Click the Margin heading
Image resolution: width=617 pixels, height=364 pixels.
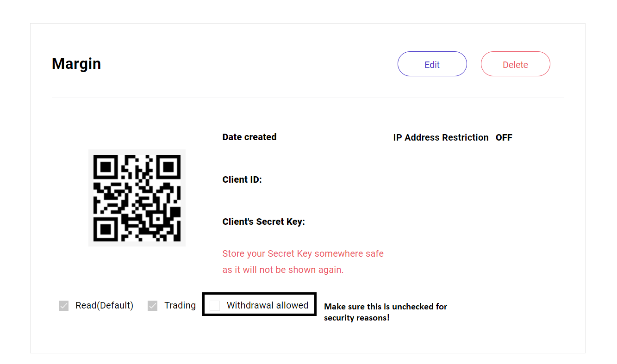[x=76, y=63]
